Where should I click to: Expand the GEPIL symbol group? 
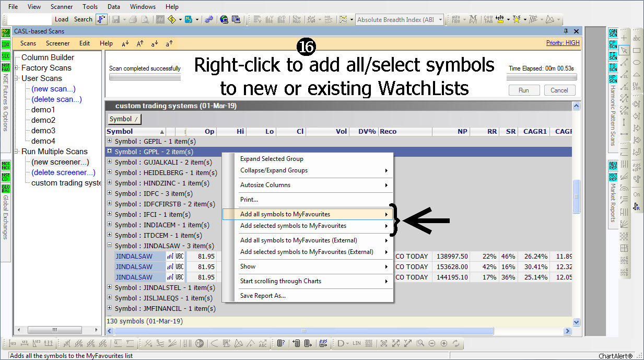click(109, 141)
